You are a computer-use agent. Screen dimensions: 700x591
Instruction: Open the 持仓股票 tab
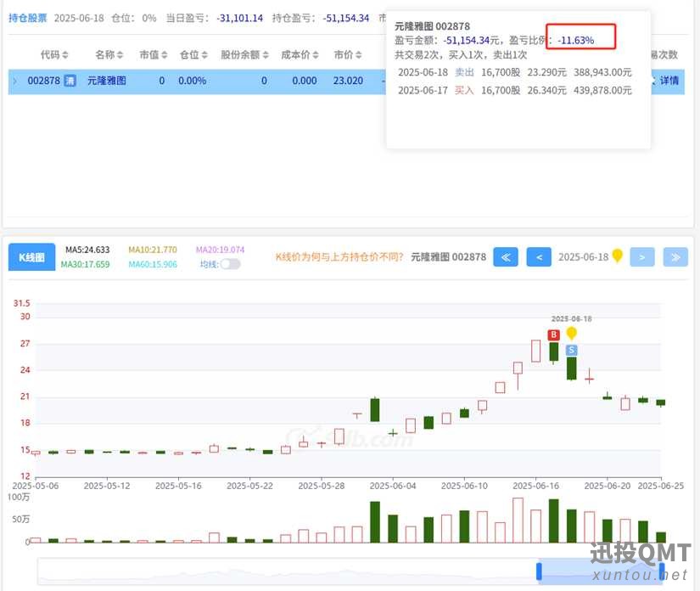27,18
